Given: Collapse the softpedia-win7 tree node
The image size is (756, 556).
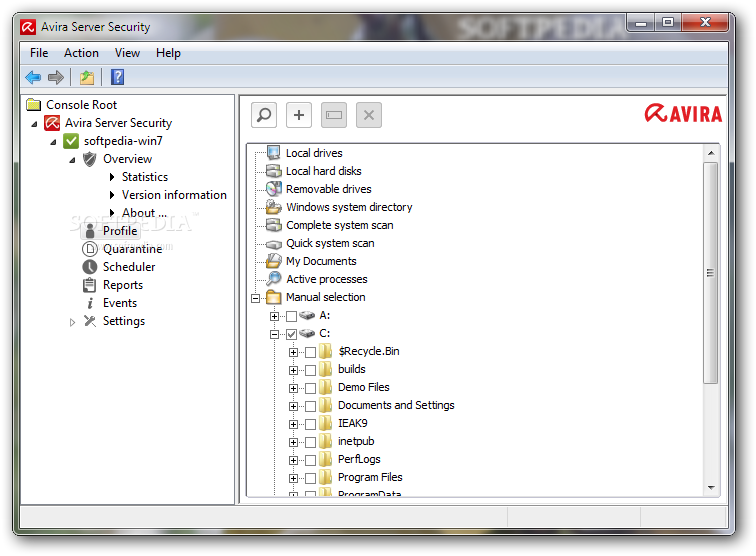Looking at the screenshot, I should (54, 142).
